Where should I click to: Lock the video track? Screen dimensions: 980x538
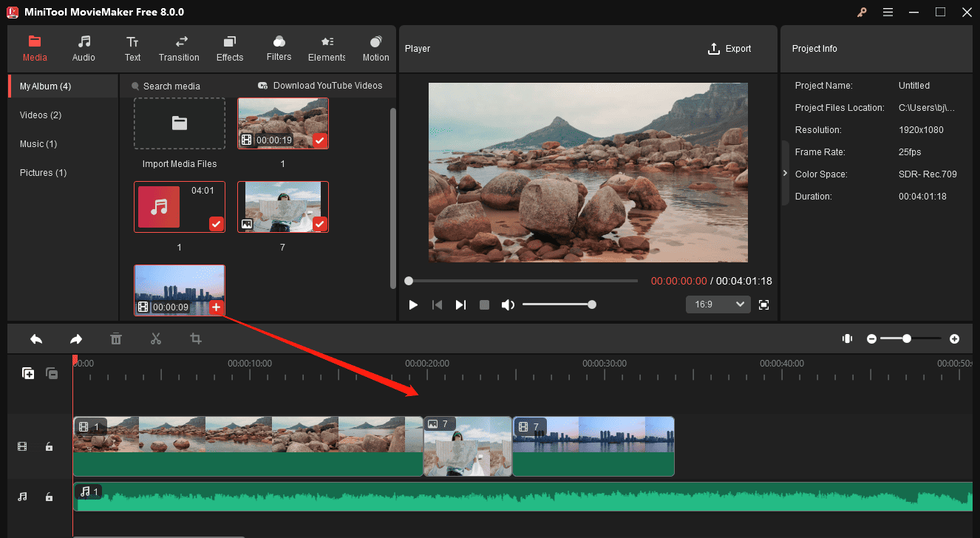point(49,446)
